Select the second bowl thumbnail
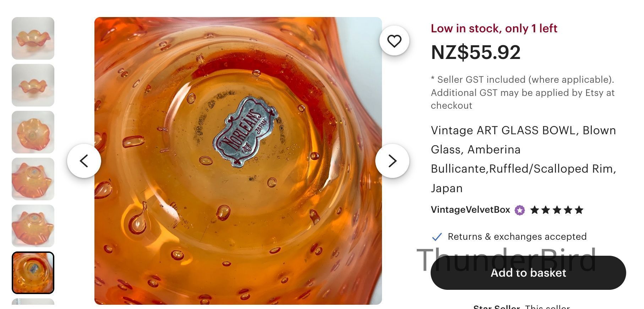Viewport: 644px width, 309px height. click(x=33, y=85)
